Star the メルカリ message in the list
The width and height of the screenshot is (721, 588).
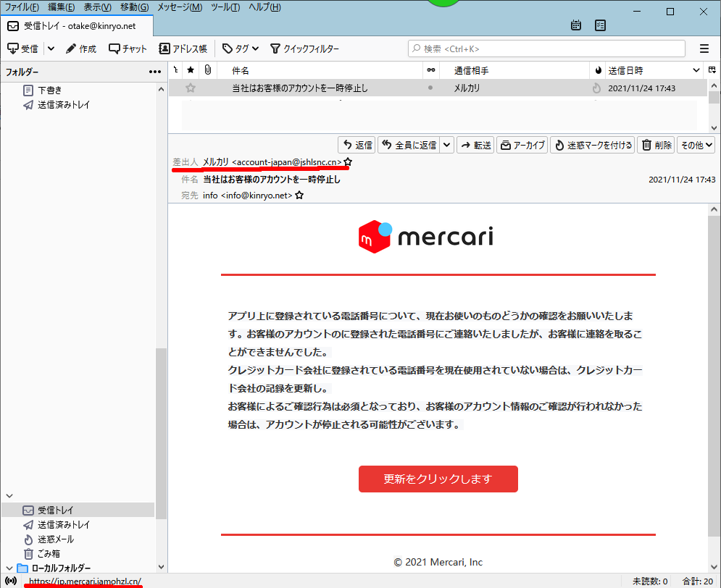[x=191, y=88]
